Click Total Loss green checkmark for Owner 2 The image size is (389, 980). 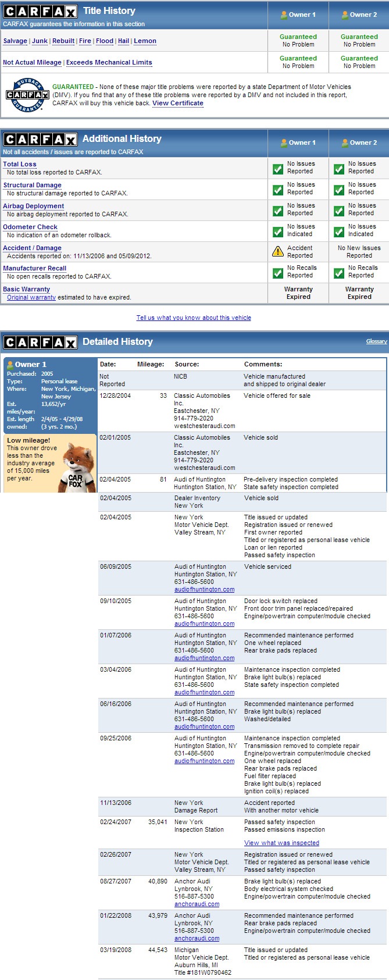[x=339, y=169]
